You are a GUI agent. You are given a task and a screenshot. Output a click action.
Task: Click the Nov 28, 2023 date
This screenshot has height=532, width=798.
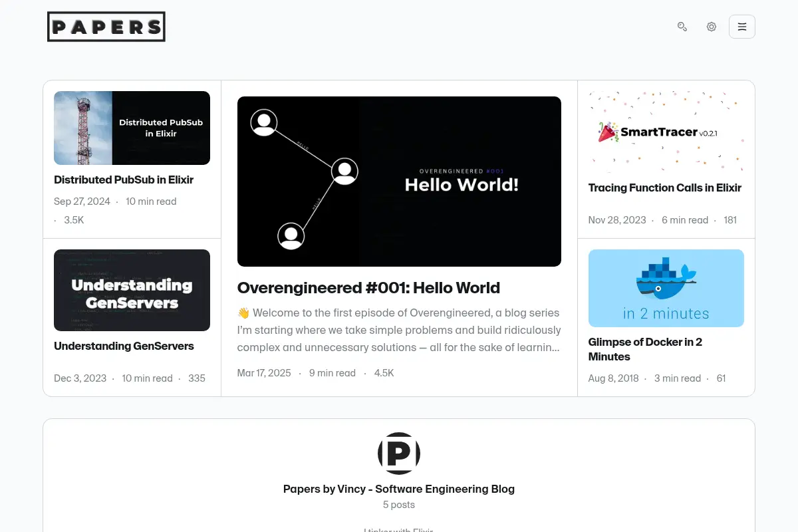click(x=617, y=220)
